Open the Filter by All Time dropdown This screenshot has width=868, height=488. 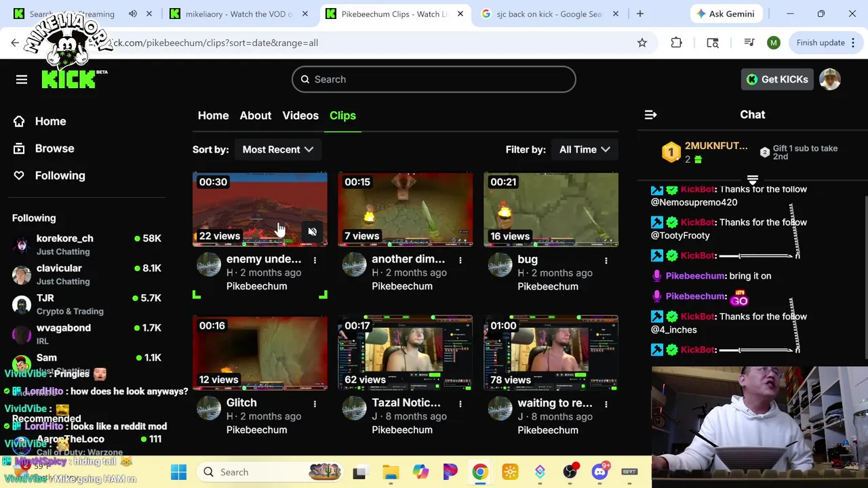pyautogui.click(x=585, y=149)
